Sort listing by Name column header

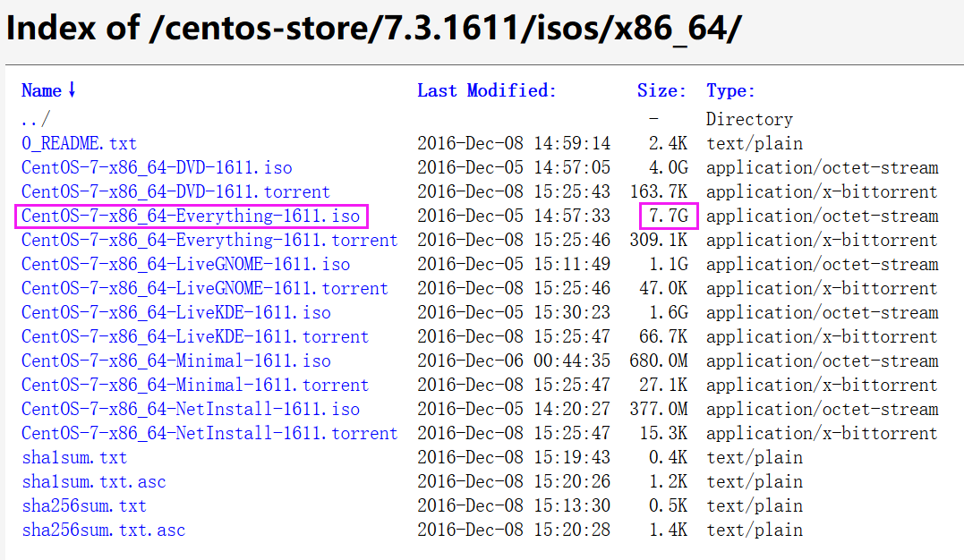point(48,90)
